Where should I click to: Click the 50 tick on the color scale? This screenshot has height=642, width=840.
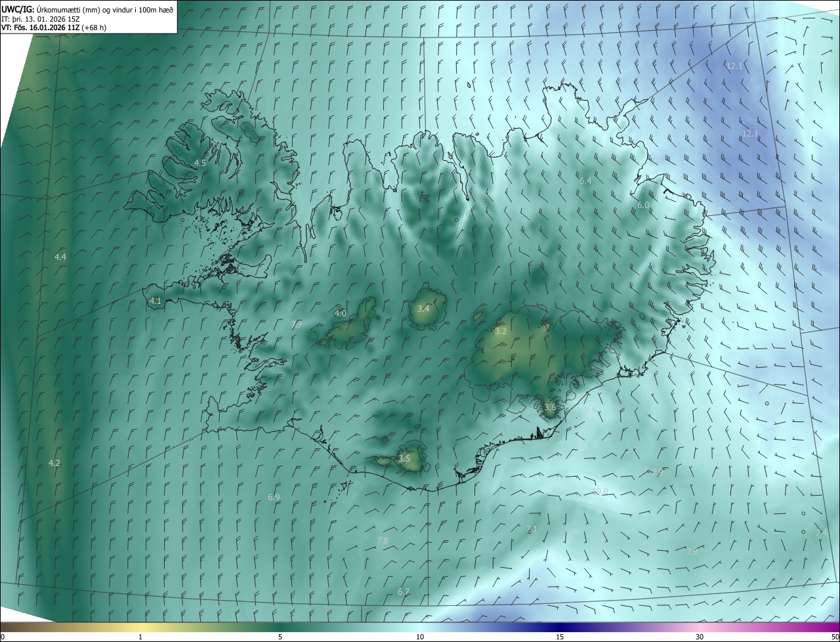click(x=835, y=637)
